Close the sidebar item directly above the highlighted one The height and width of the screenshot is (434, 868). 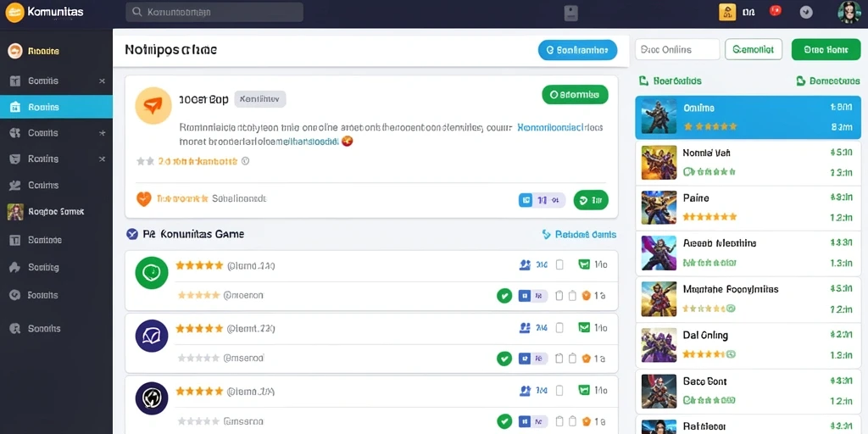tap(102, 81)
